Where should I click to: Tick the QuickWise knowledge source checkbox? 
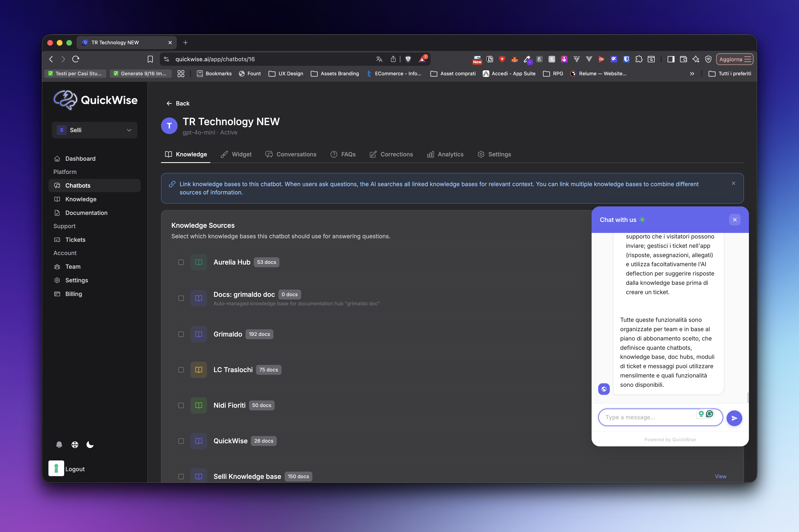[x=181, y=441]
